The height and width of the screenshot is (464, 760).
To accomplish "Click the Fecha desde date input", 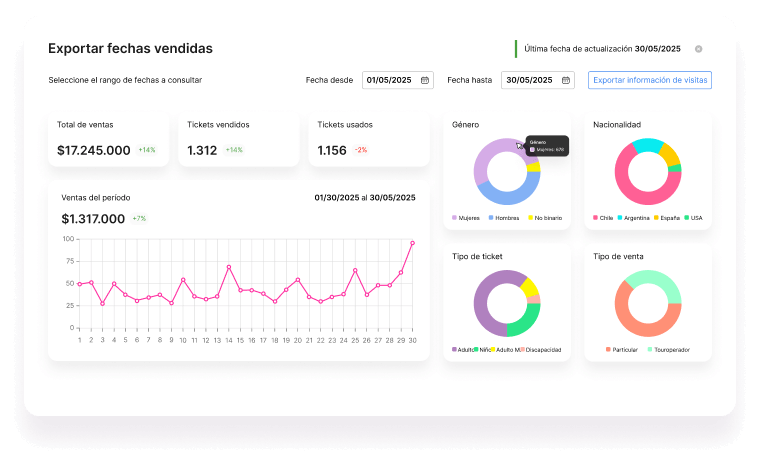I will pos(390,80).
